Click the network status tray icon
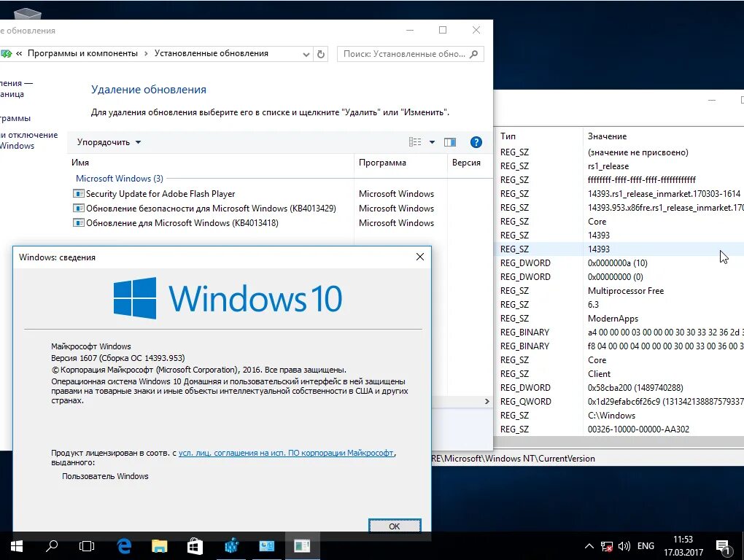This screenshot has width=744, height=560. pos(606,546)
